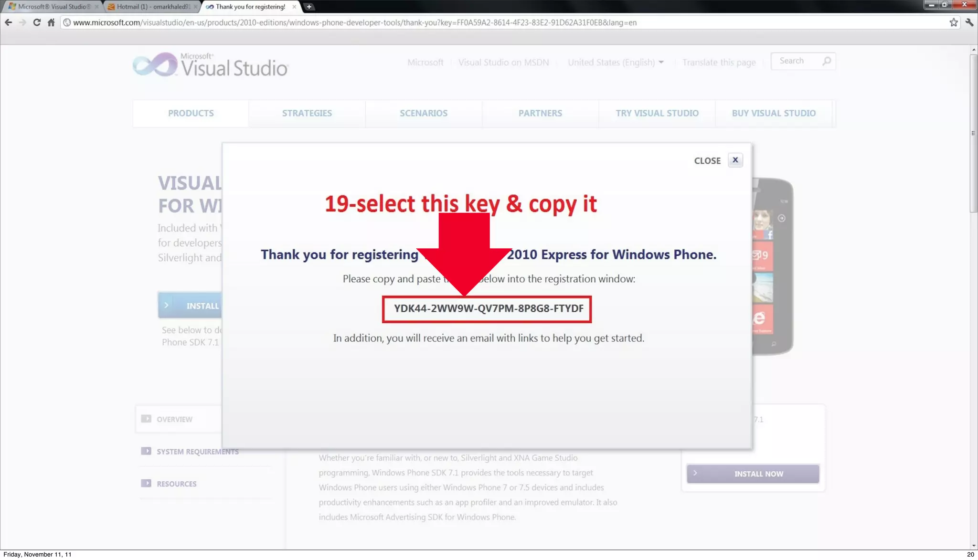Bookmark the page with the star icon
978x560 pixels.
click(x=953, y=22)
